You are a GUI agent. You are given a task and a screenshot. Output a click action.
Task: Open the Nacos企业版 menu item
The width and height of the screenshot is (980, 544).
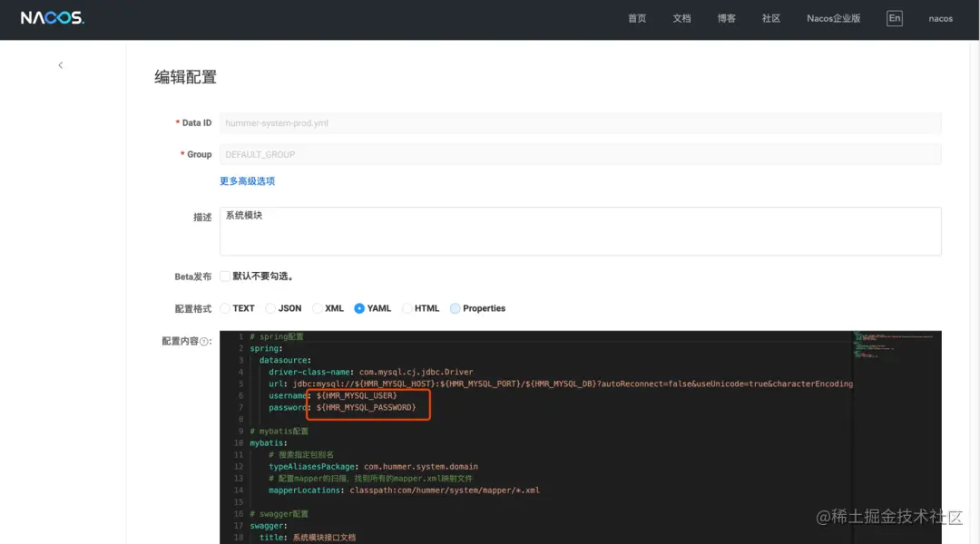pos(833,19)
